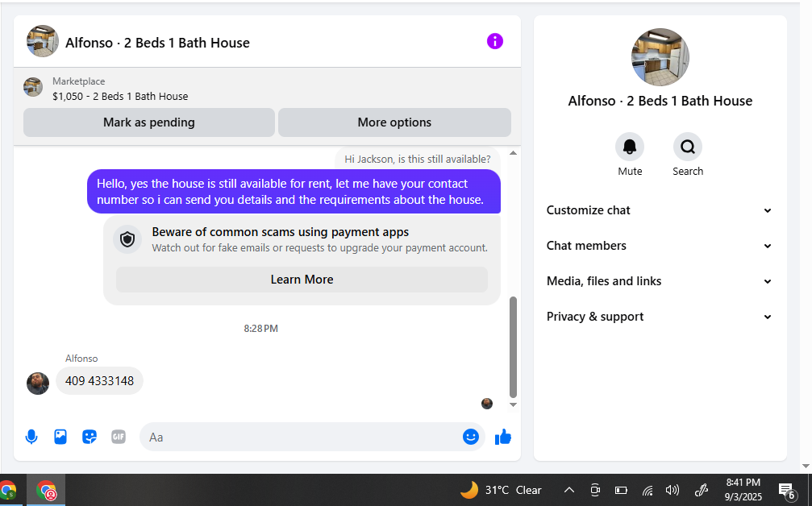Open battery status in system tray
Viewport: 812px width, 506px height.
pos(621,490)
